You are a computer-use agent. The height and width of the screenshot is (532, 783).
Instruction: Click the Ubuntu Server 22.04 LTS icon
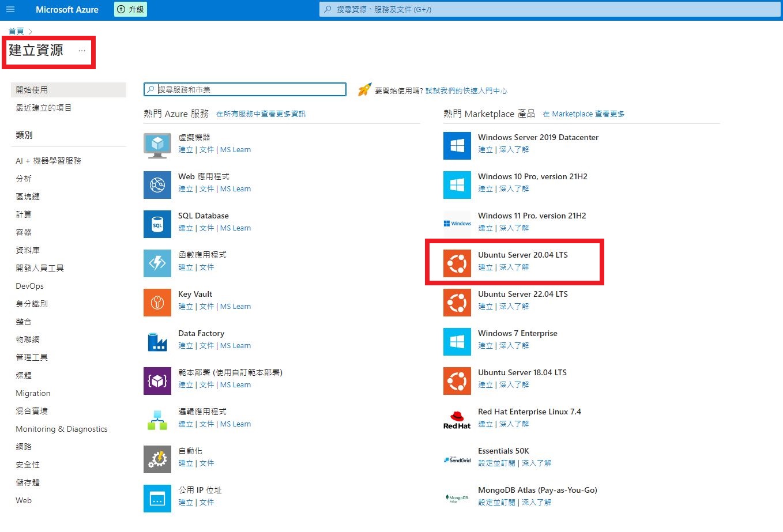[x=457, y=302]
